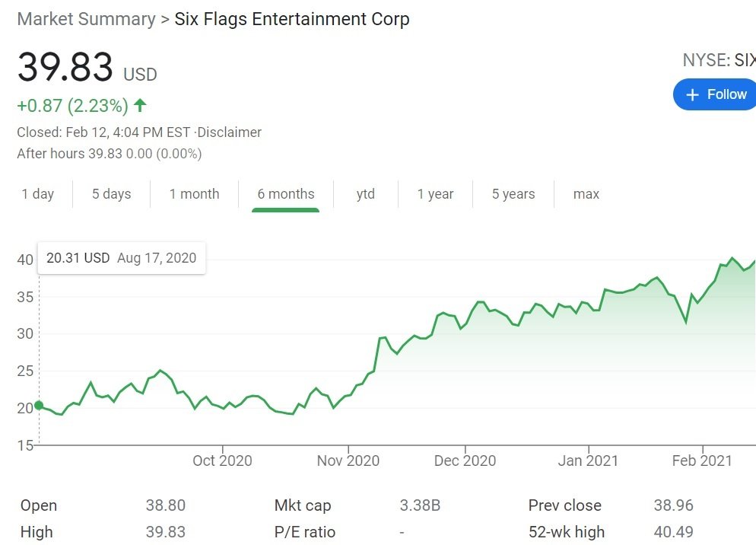Follow the Six Flags stock
This screenshot has height=545, width=756.
click(715, 94)
